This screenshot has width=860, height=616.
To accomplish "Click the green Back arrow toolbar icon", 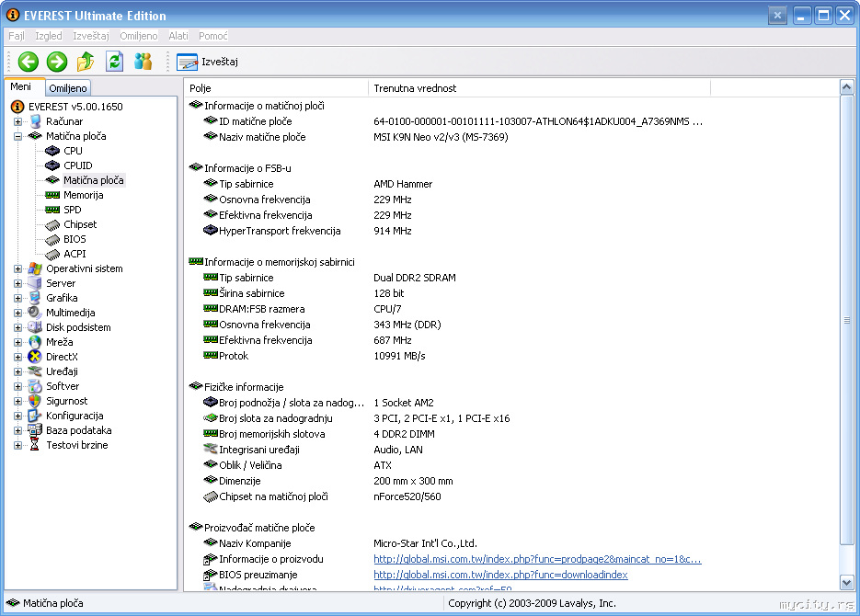I will [29, 62].
